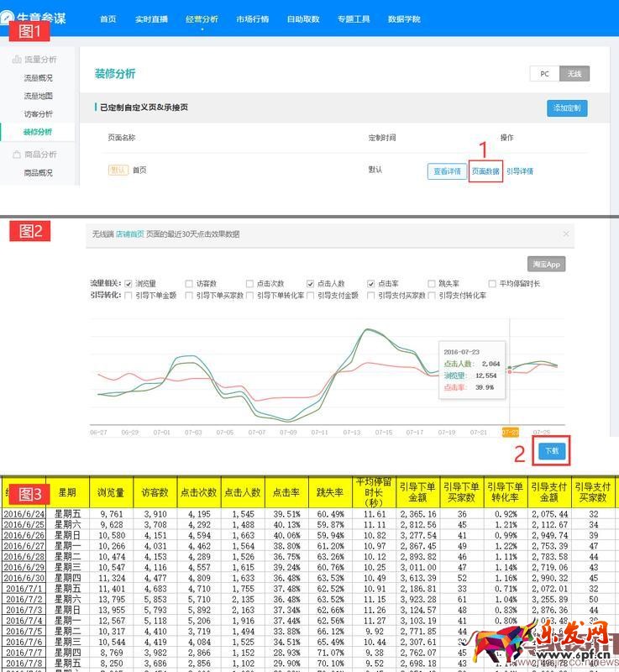Uncheck the 浏览量 checkbox
This screenshot has height=672, width=619.
click(129, 284)
